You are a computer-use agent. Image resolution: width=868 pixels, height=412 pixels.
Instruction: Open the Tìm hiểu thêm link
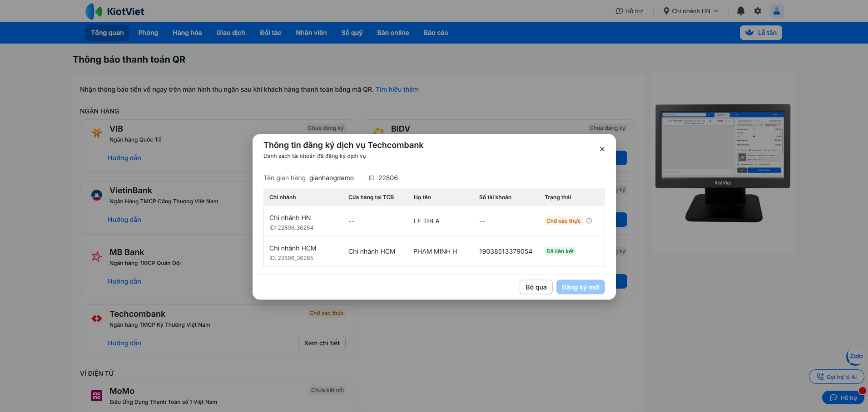397,89
